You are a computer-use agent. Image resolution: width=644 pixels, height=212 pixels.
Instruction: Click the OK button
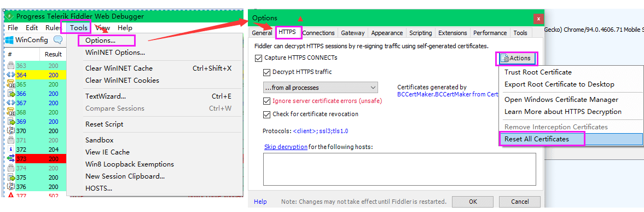[473, 202]
